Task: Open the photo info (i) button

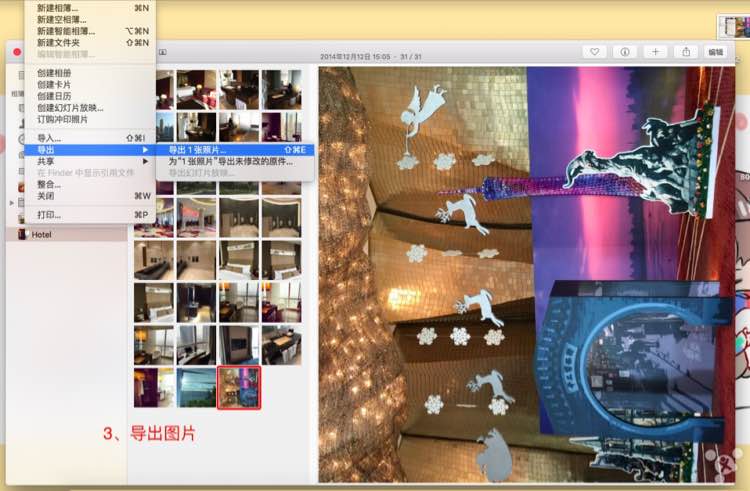Action: [x=625, y=52]
